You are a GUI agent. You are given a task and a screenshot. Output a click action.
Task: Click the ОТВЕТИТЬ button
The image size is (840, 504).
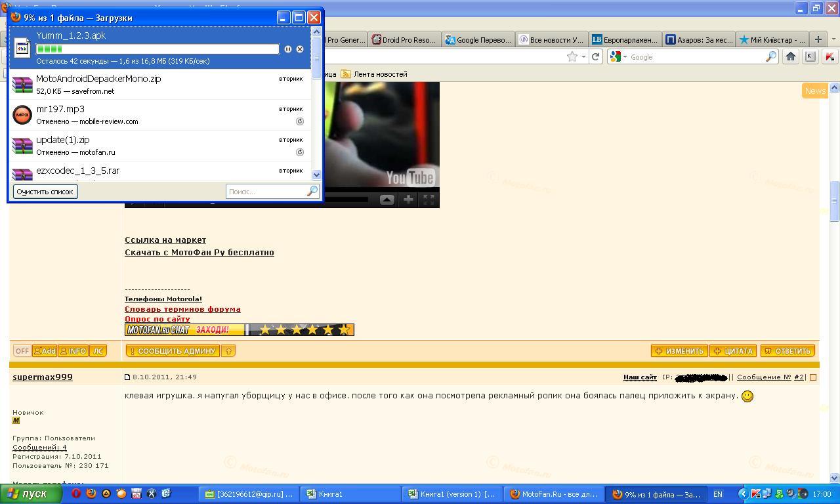787,351
